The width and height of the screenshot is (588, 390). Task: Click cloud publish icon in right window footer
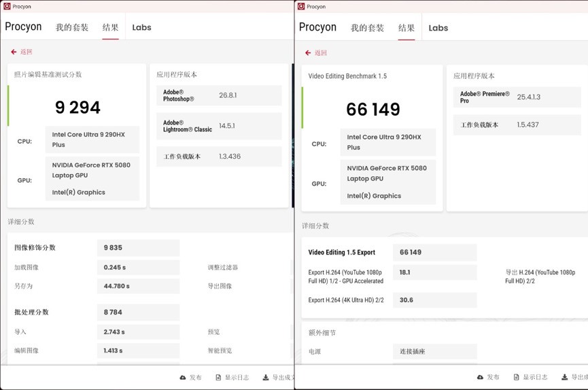tap(480, 377)
